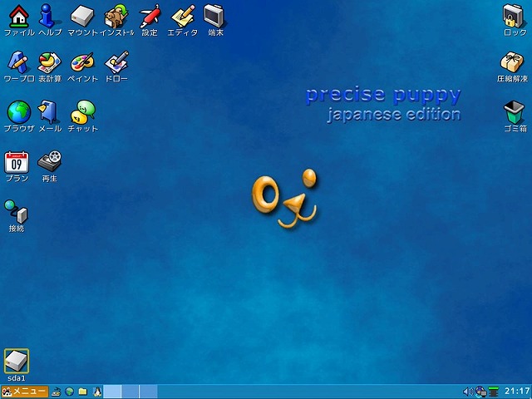Click the volume speaker tray icon

pyautogui.click(x=469, y=392)
